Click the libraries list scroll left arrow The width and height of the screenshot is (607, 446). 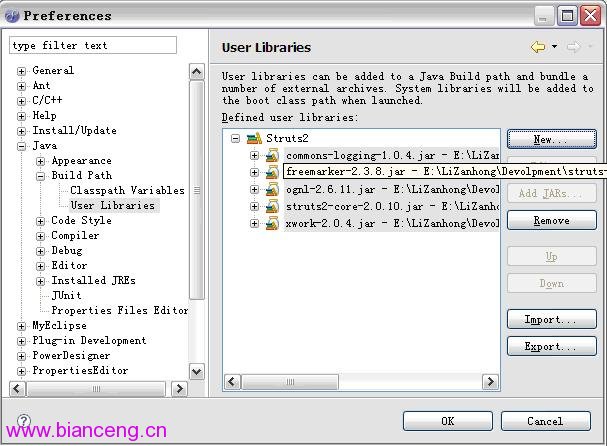[x=232, y=382]
